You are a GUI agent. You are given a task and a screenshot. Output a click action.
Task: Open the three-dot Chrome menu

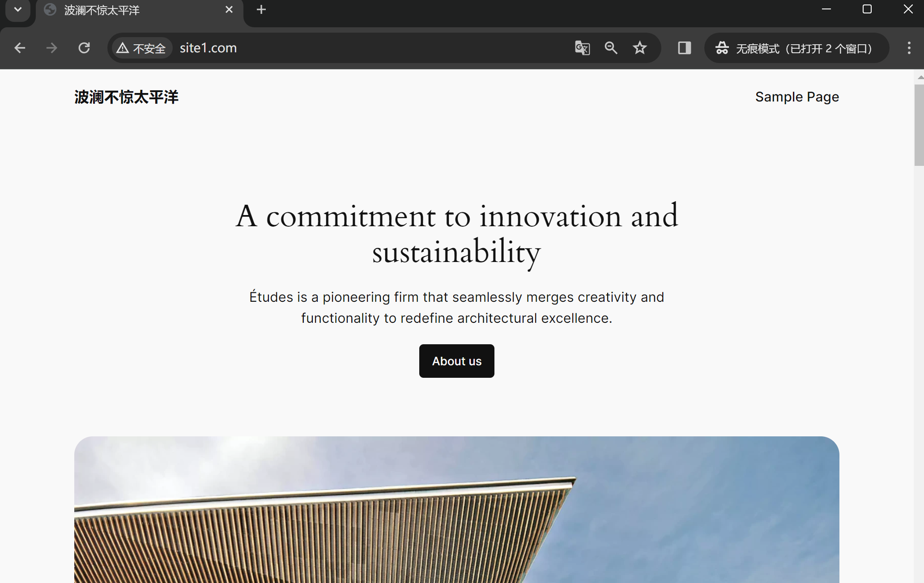tap(909, 48)
